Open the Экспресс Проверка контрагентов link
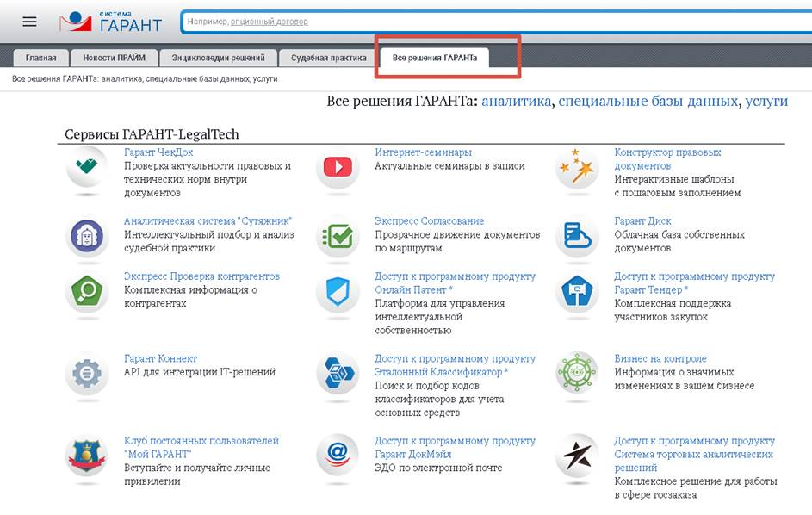The image size is (812, 515). [x=201, y=276]
